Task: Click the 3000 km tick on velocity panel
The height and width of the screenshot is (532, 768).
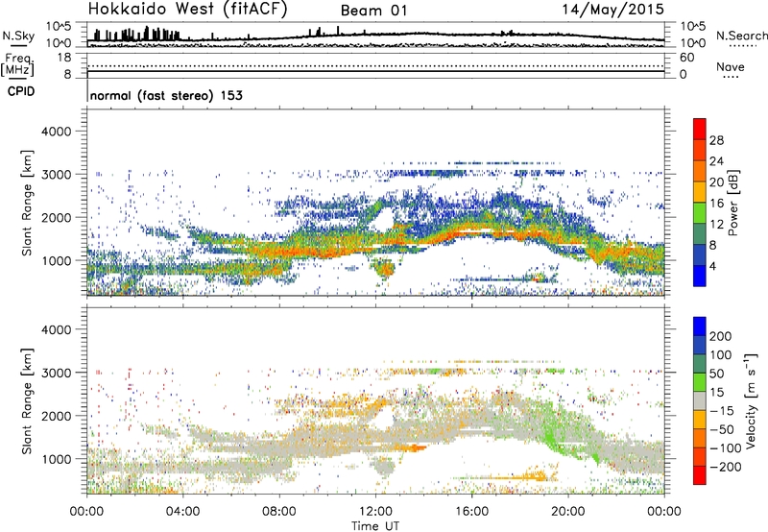Action: click(56, 373)
